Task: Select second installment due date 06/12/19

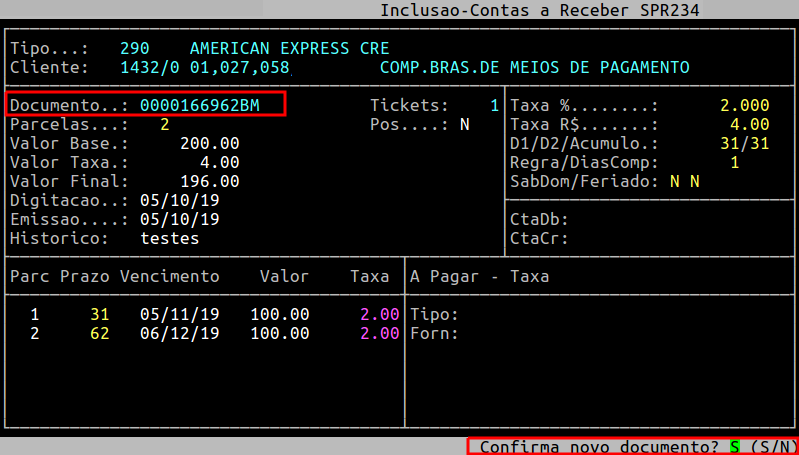Action: [180, 333]
